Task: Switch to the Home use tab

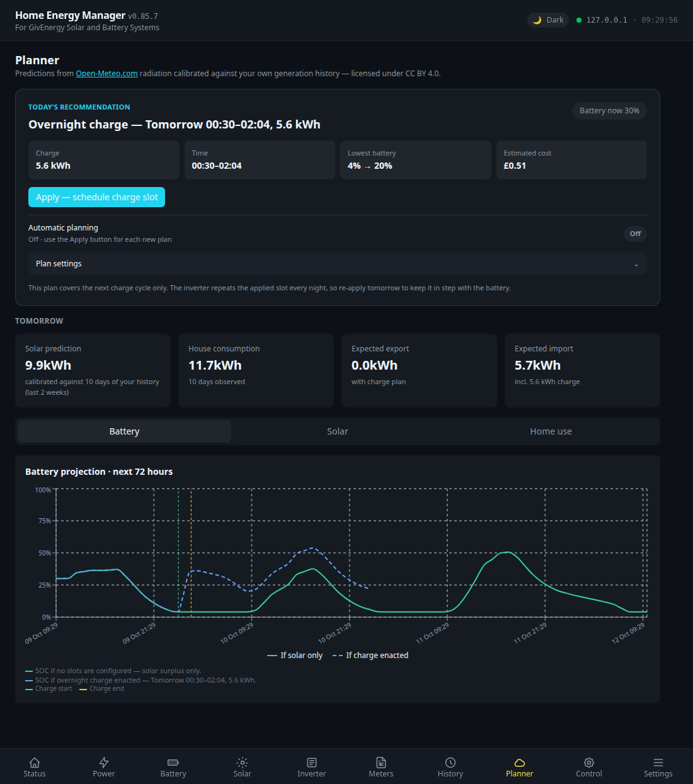Action: 551,431
